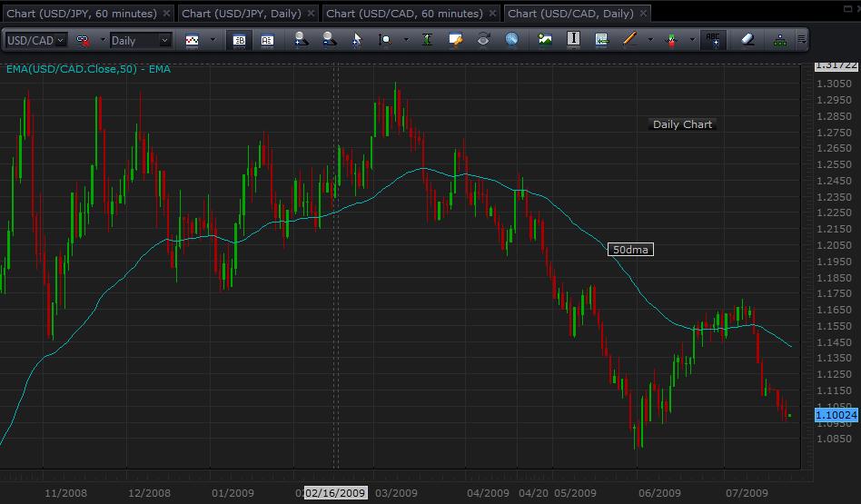Image resolution: width=861 pixels, height=504 pixels.
Task: Expand arrow next to chart type icon
Action: point(213,40)
